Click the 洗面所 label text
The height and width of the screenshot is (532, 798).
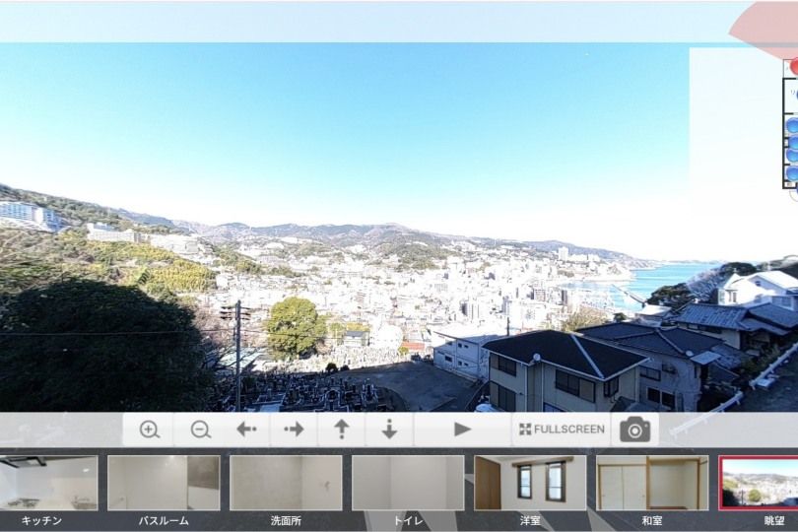286,521
